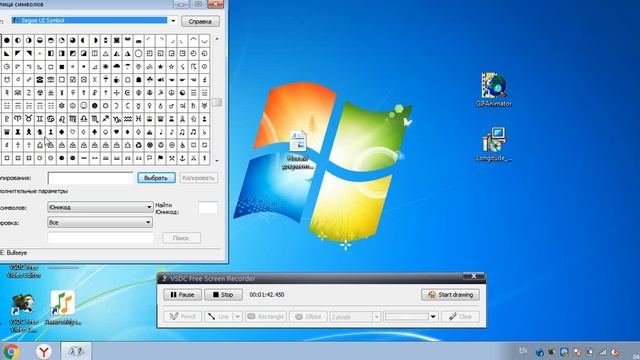
Task: Open the network signal tray icon
Action: [603, 352]
